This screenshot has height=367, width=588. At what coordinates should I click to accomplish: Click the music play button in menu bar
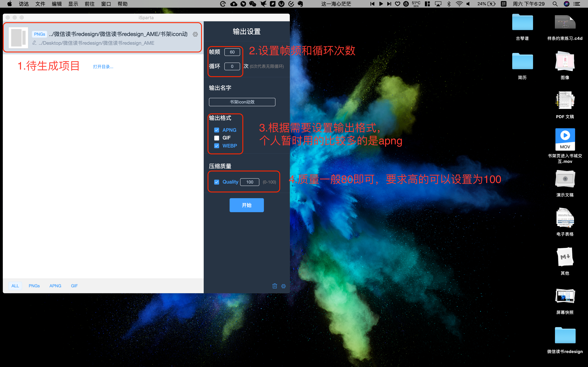tap(381, 4)
